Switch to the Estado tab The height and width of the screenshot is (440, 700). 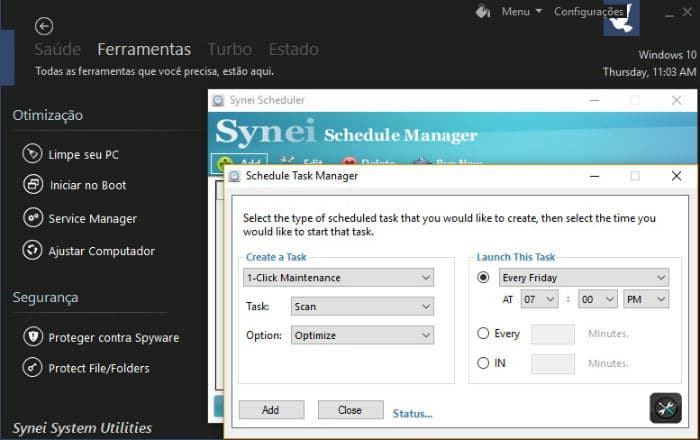pos(293,49)
